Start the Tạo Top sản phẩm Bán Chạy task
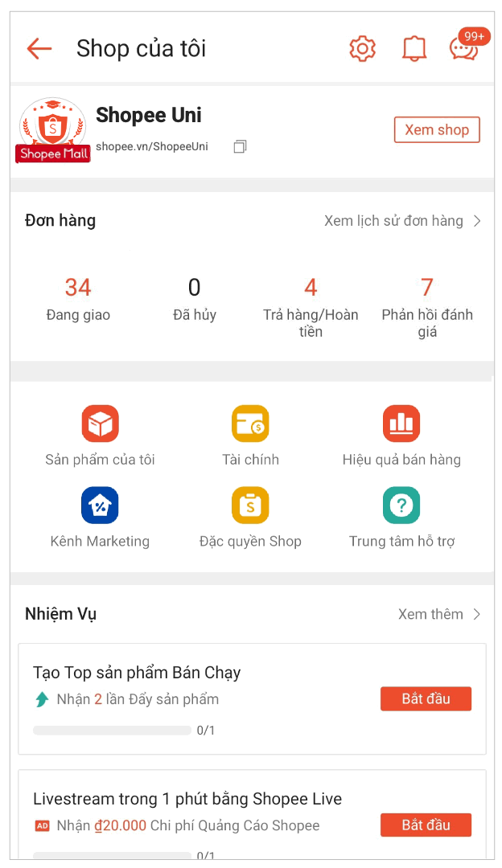The height and width of the screenshot is (868, 502). tap(426, 699)
